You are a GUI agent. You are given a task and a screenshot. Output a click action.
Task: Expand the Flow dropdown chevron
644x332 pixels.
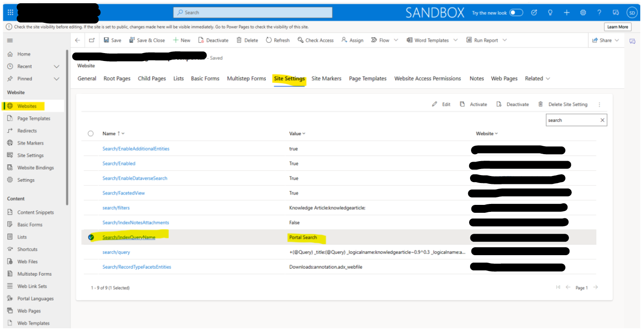396,41
